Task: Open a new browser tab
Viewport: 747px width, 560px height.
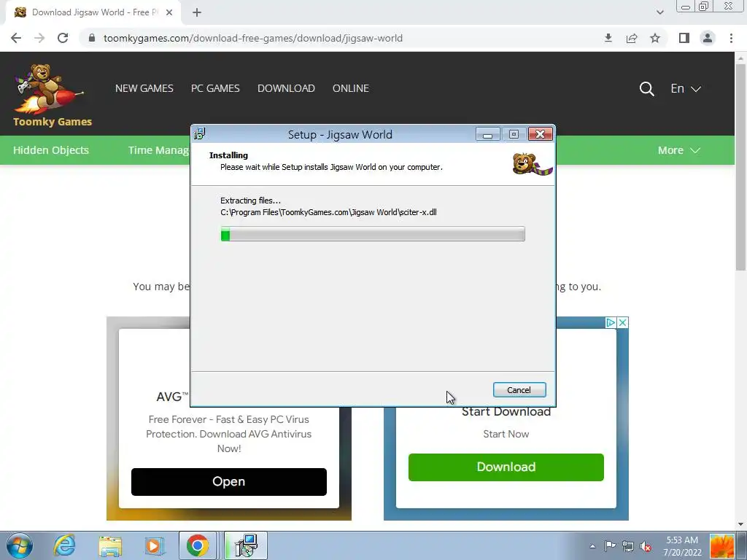Action: click(197, 12)
